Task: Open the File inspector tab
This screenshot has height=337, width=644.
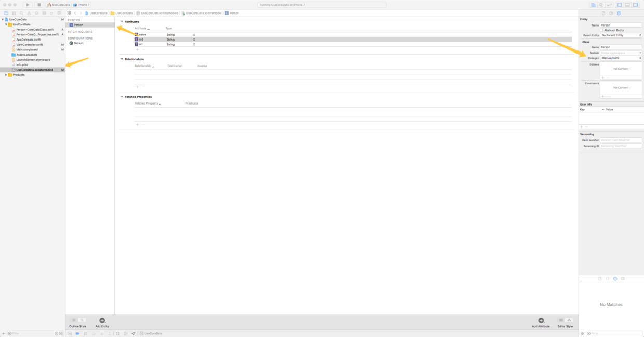Action: pos(603,13)
